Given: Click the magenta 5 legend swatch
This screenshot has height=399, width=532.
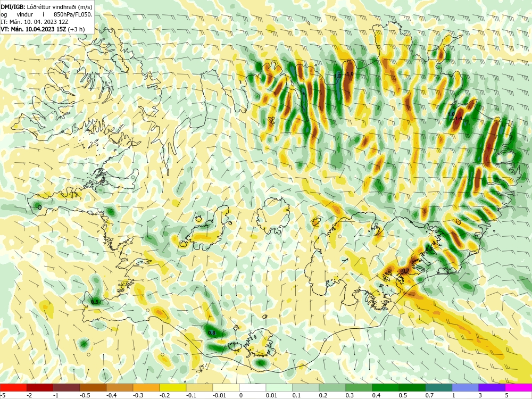Looking at the screenshot, I should point(519,387).
